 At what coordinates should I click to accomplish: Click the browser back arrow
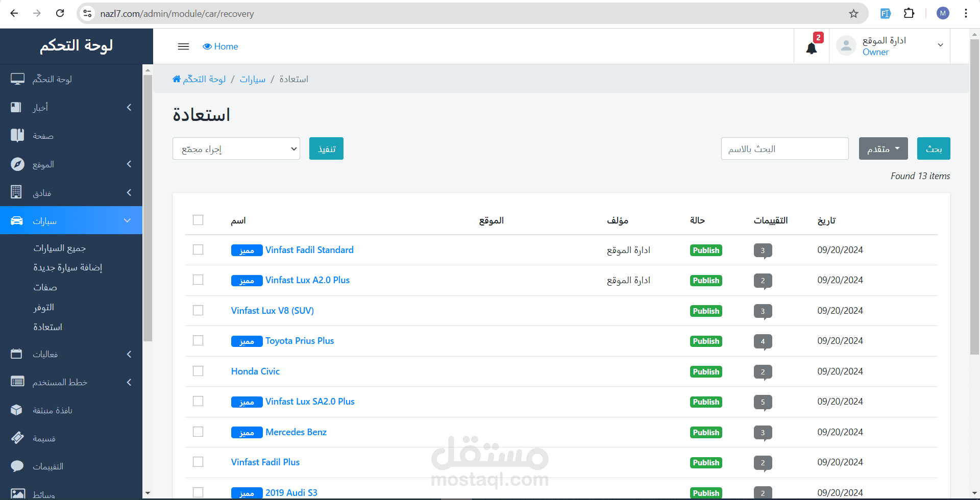click(14, 13)
